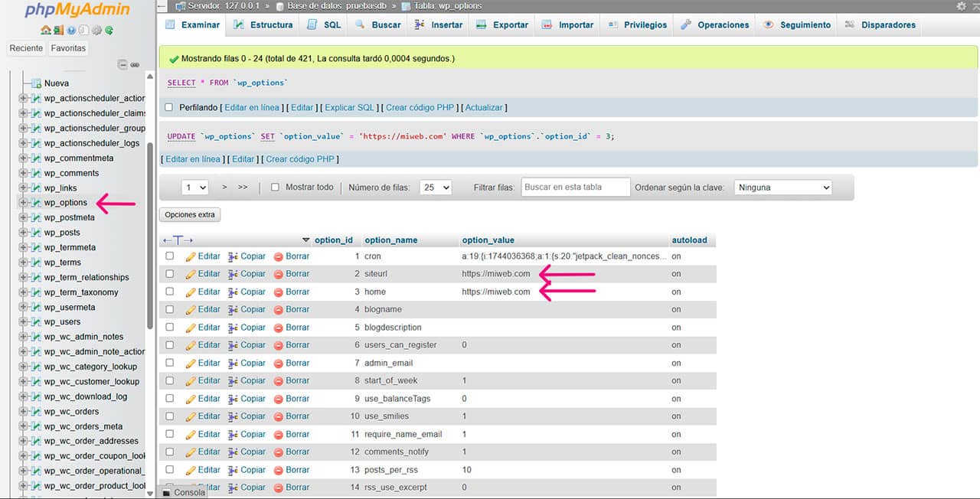Click table icon next to wp_links

click(x=35, y=188)
